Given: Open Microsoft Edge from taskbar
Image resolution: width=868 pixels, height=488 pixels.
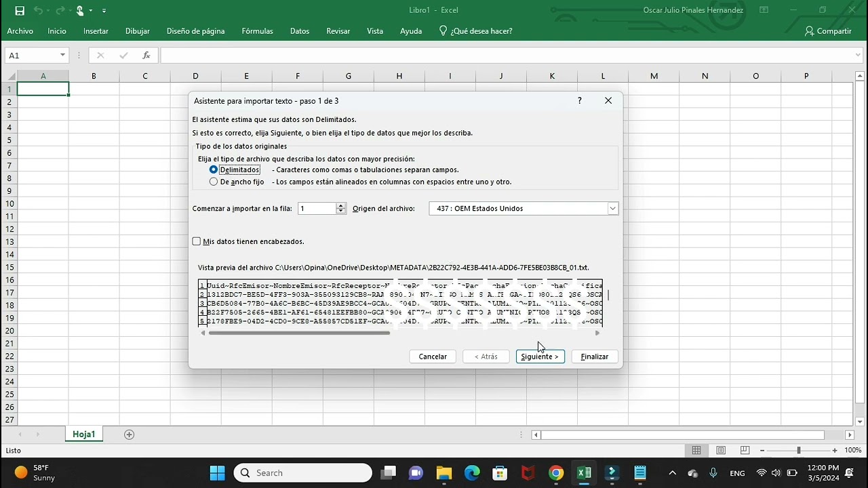Looking at the screenshot, I should [472, 473].
